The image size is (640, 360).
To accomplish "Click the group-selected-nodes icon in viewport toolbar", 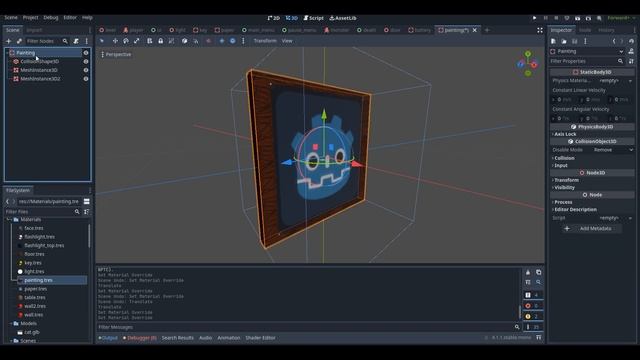I will point(171,41).
